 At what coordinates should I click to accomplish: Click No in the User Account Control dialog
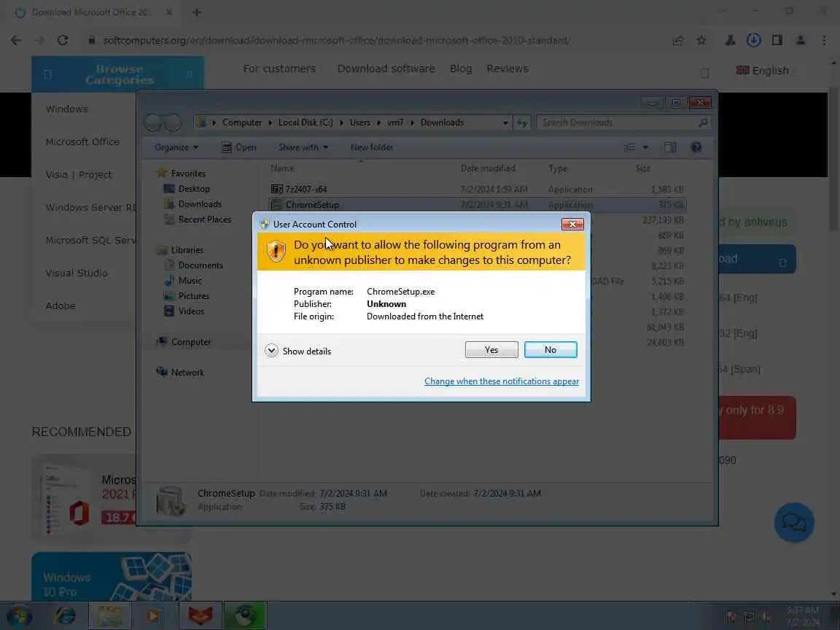(551, 350)
